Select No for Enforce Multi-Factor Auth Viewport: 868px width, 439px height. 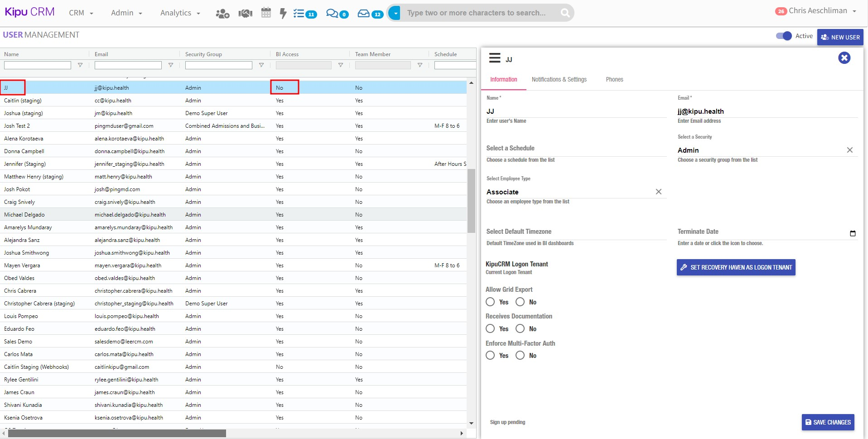tap(520, 356)
